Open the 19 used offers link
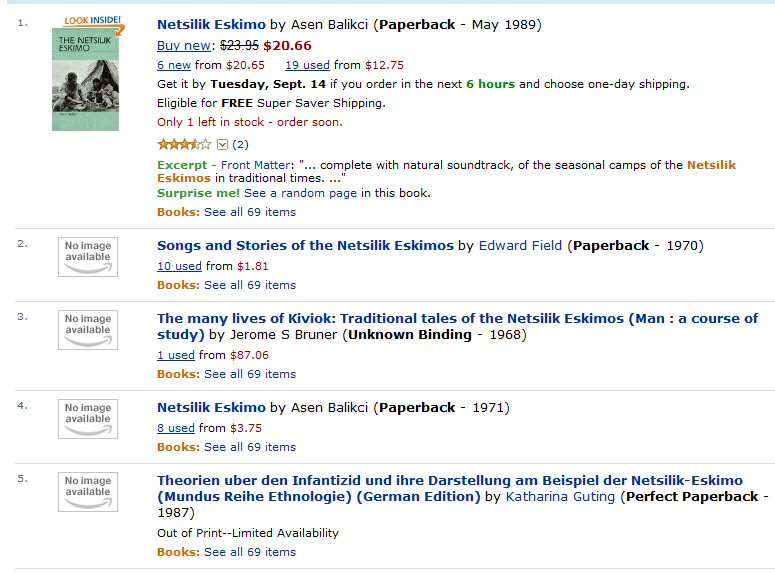Viewport: 775px width, 573px height. click(x=307, y=65)
